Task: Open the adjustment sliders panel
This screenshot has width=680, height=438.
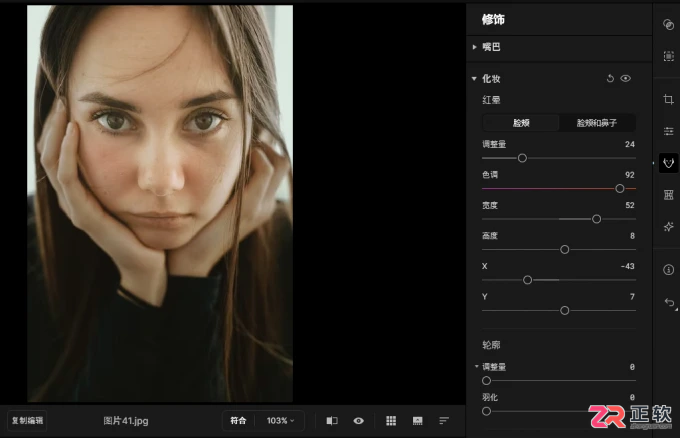Action: coord(668,131)
